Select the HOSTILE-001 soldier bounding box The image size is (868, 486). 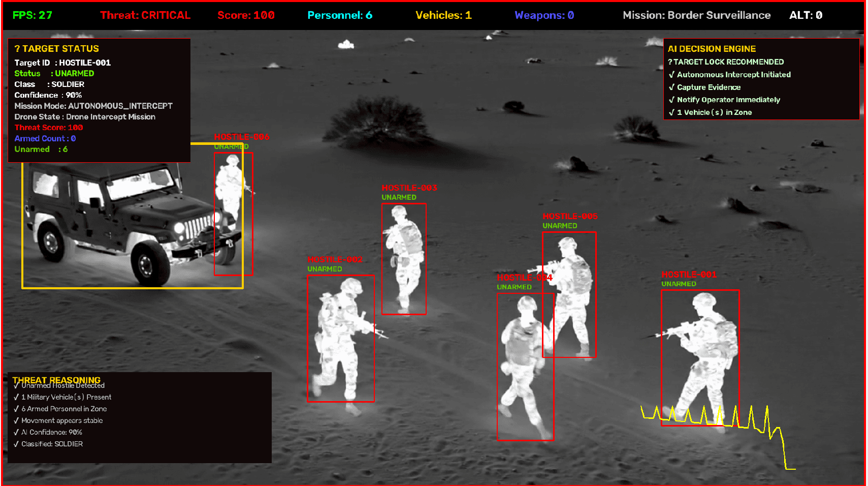click(x=700, y=358)
